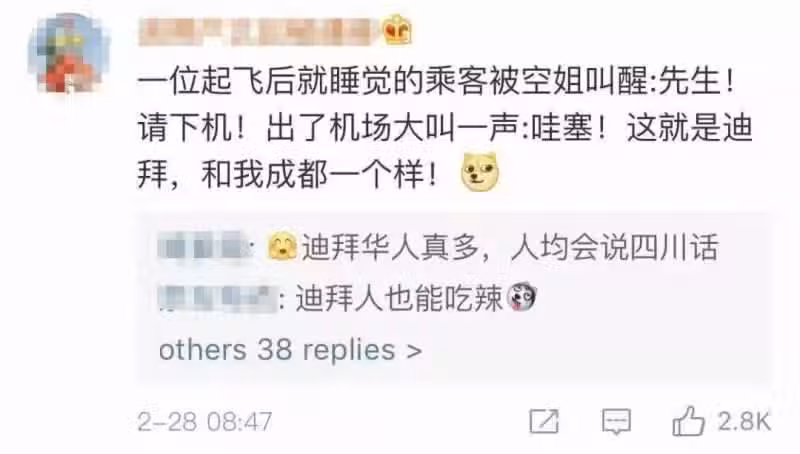Open second reply's blurred username
Image resolution: width=800 pixels, height=454 pixels.
click(217, 298)
